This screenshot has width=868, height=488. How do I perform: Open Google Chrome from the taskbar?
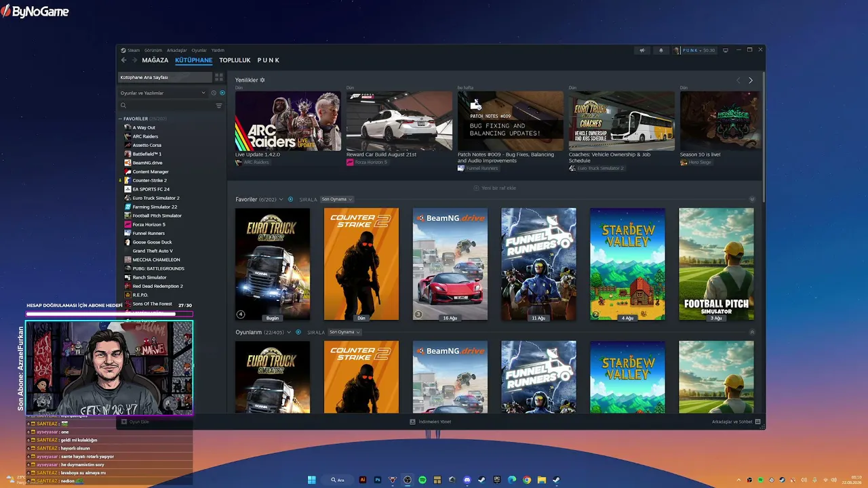[527, 480]
